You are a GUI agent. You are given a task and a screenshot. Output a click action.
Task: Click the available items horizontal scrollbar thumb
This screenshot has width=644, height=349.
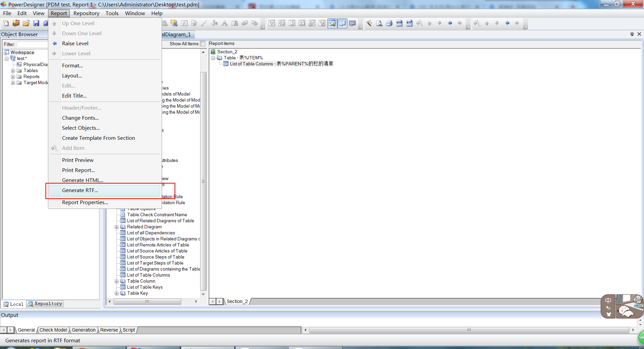147,301
